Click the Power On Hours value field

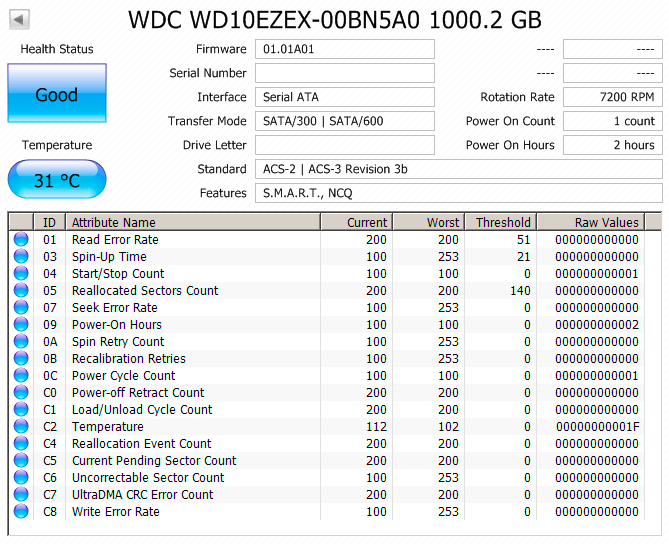pos(613,145)
